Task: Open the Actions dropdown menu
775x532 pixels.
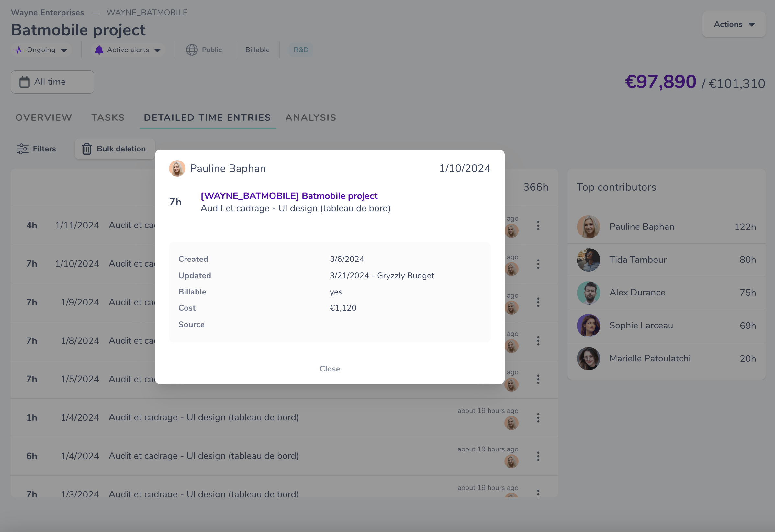Action: tap(734, 24)
